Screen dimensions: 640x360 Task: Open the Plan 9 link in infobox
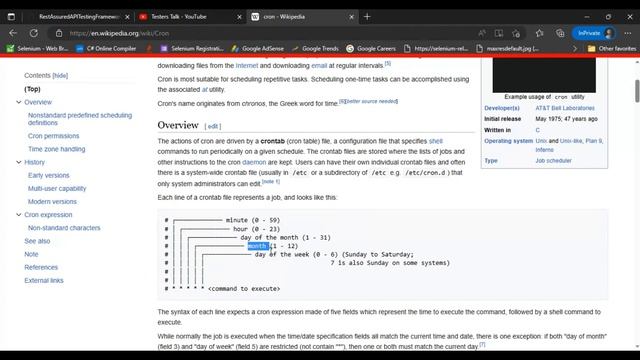pos(593,141)
